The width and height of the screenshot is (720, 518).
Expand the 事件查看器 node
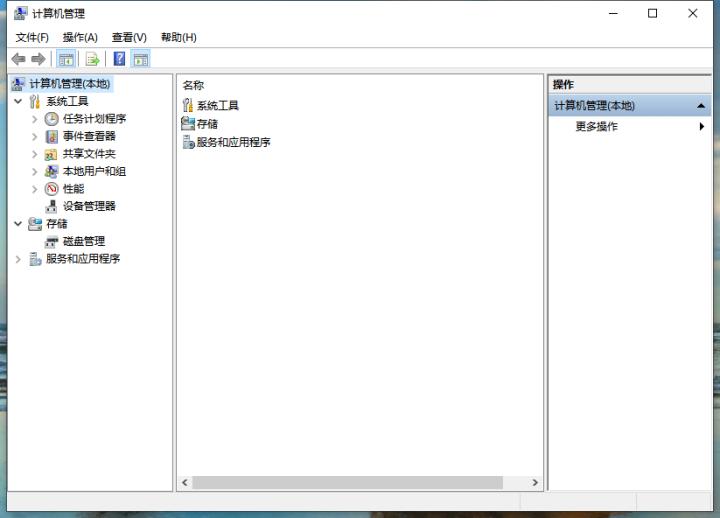coord(34,137)
